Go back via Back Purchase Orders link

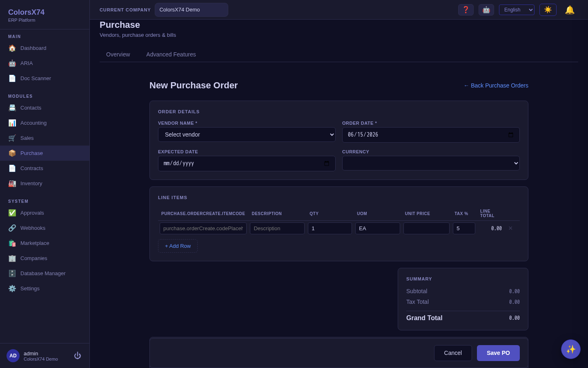click(x=496, y=85)
